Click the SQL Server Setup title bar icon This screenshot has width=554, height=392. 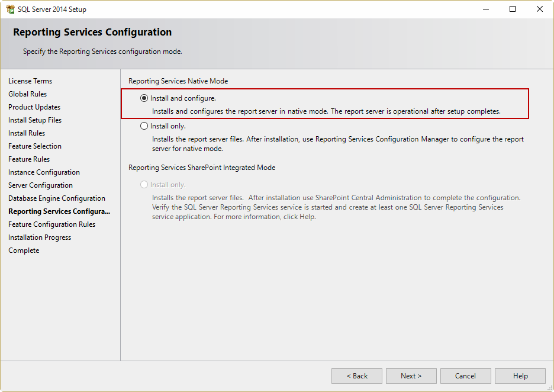[x=10, y=9]
